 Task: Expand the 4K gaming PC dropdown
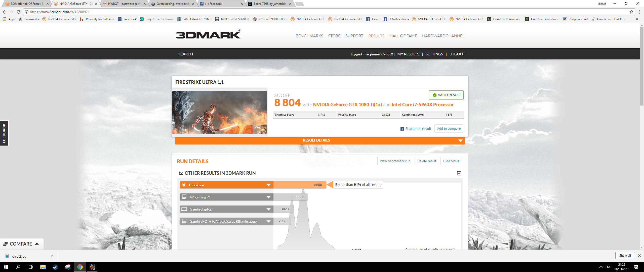(x=269, y=197)
